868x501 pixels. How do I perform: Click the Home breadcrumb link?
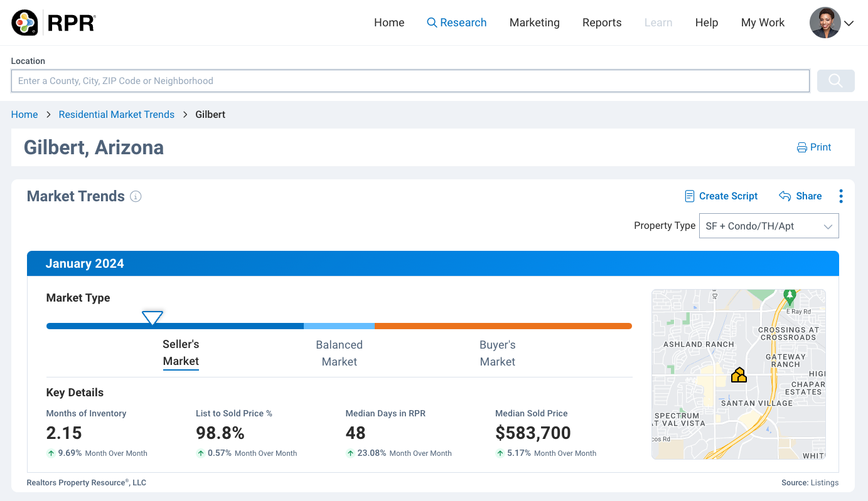(24, 115)
